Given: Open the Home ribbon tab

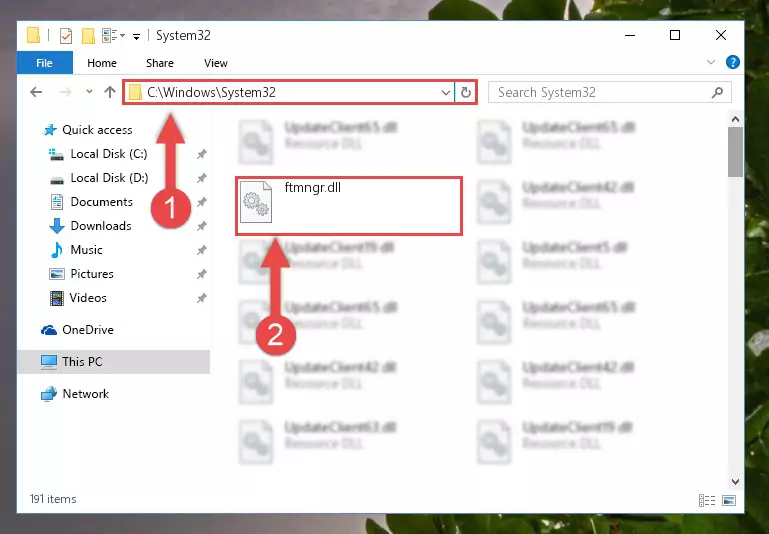Looking at the screenshot, I should pyautogui.click(x=102, y=63).
